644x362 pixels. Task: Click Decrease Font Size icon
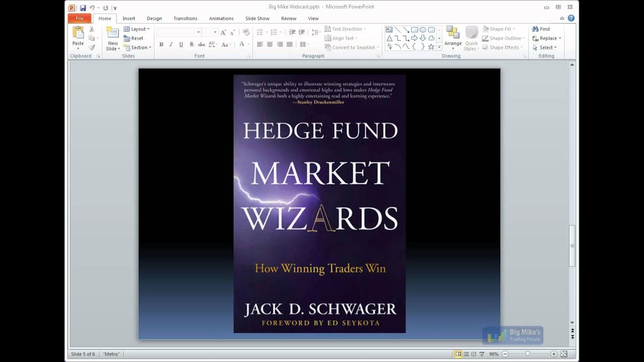(232, 32)
